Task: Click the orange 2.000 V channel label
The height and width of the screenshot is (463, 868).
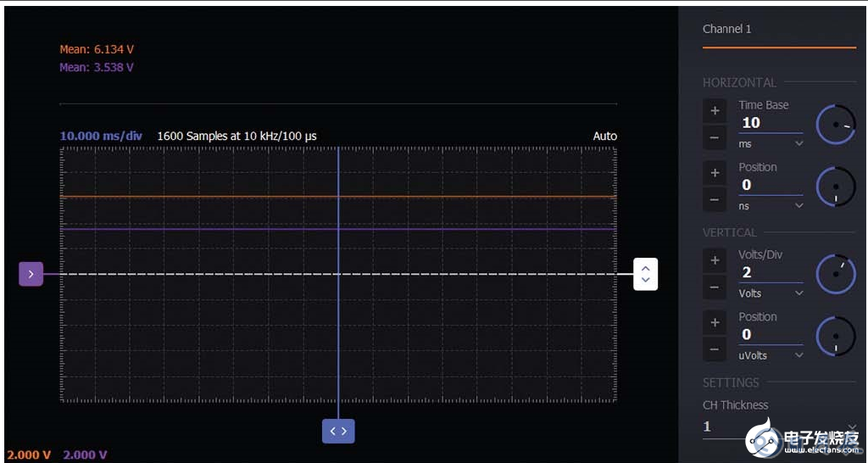Action: [29, 455]
